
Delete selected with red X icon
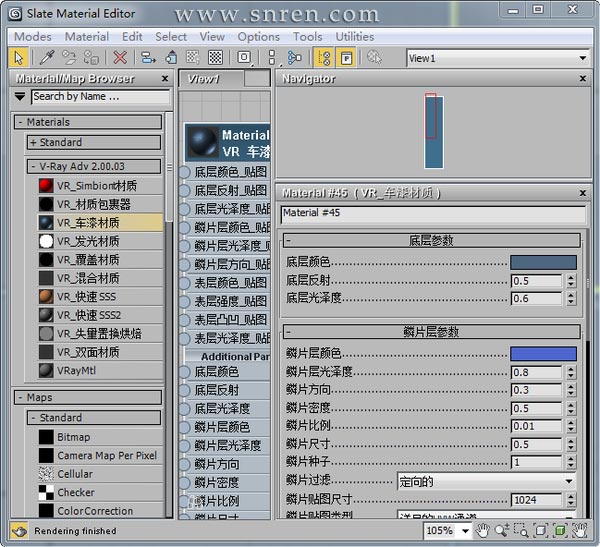click(120, 58)
